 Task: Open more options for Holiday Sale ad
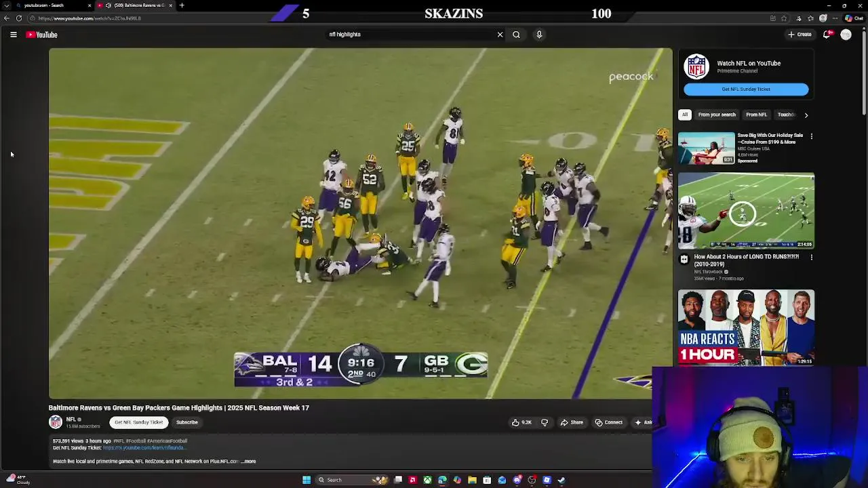pos(811,136)
